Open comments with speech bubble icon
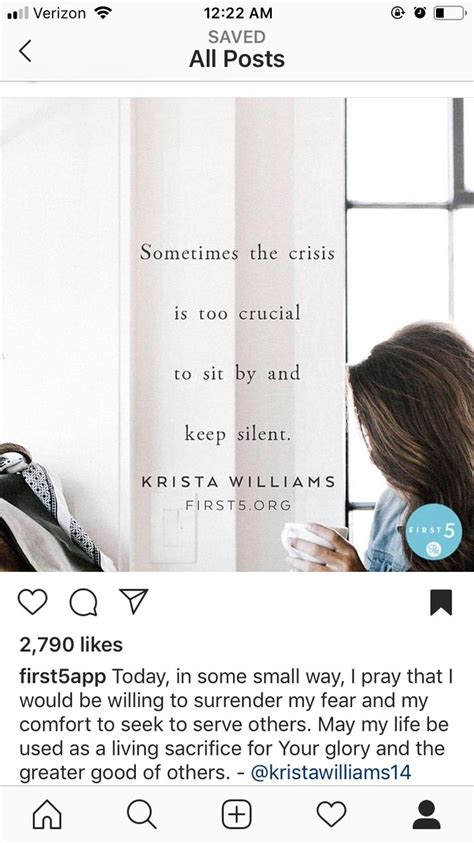This screenshot has width=474, height=843. tap(83, 602)
